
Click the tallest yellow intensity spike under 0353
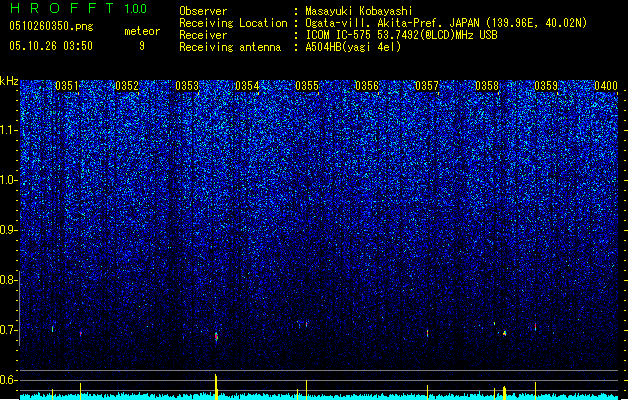216,387
